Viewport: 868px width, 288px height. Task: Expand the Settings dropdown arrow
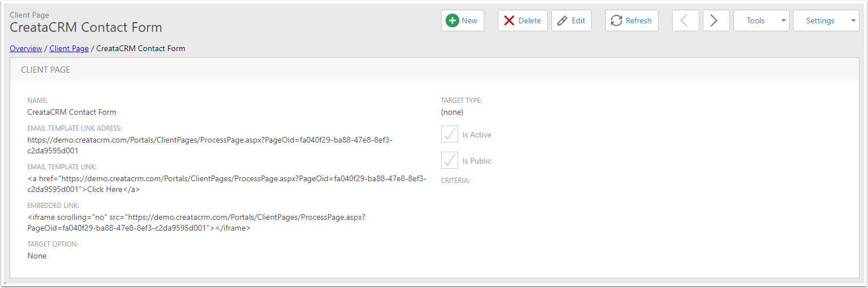854,20
